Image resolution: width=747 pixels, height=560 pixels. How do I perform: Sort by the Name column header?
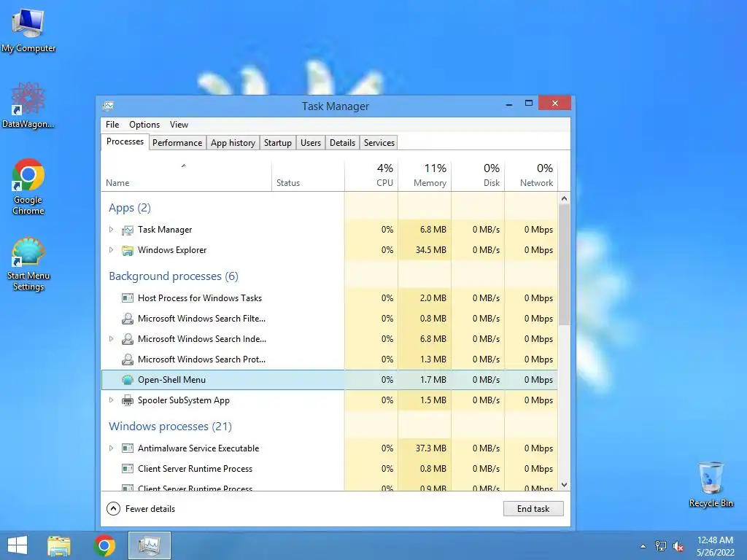(x=186, y=175)
